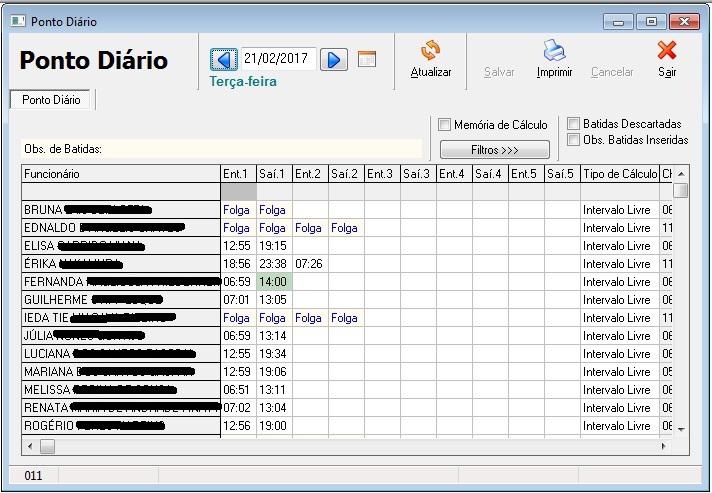Click the vertical scrollbar down arrow
Screen dimensions: 712x493
[681, 428]
